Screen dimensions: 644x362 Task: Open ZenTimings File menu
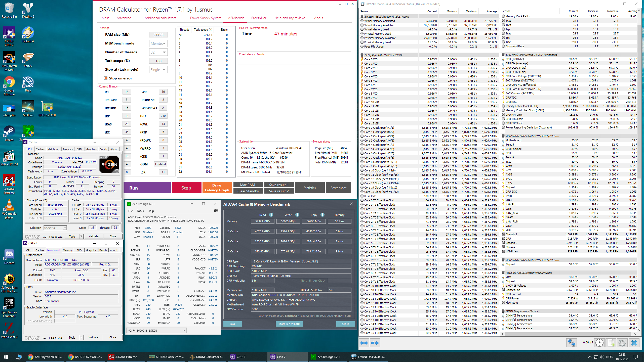tap(131, 211)
